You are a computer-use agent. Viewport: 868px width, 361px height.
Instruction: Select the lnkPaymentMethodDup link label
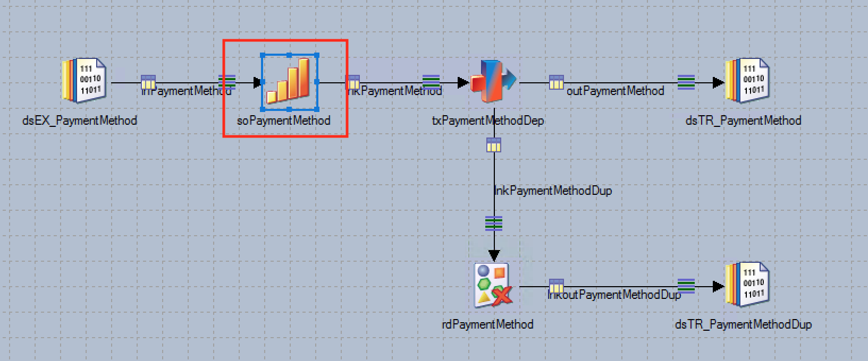(x=553, y=191)
